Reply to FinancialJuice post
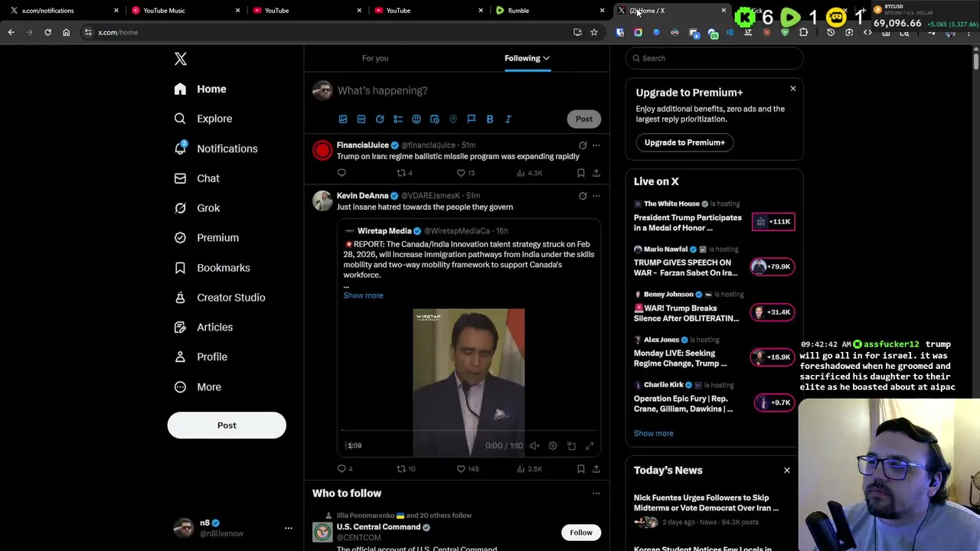Screen dimensions: 980x551 pyautogui.click(x=341, y=173)
